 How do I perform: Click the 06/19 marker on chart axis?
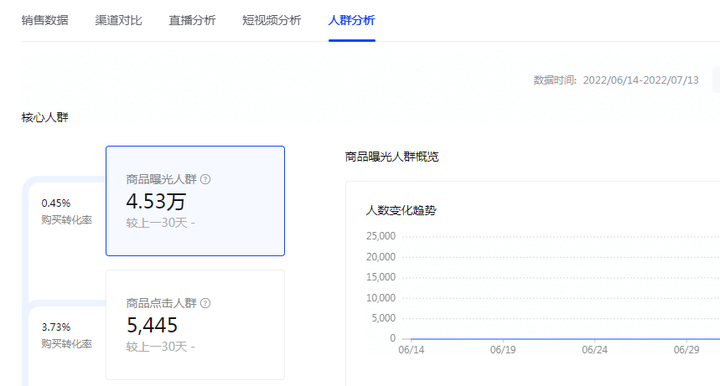point(503,350)
